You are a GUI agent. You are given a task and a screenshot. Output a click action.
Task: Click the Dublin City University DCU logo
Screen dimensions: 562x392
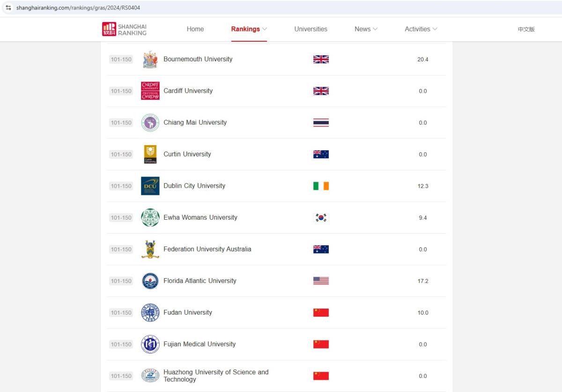[150, 186]
